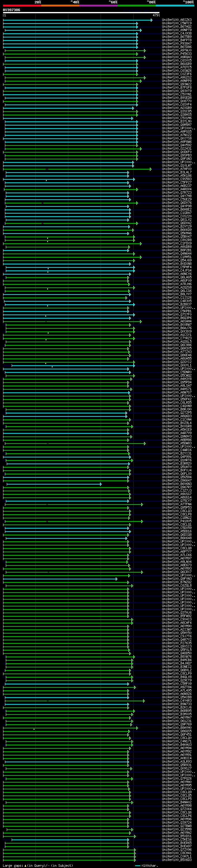Open hit UniRef100_Q6CRX7
197x868 pixels.
177,572
